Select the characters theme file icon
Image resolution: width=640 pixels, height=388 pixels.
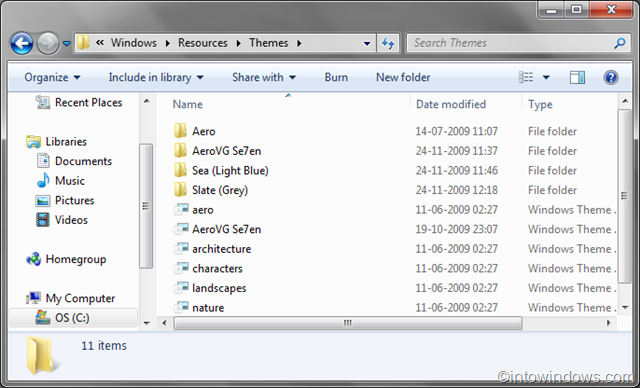pyautogui.click(x=181, y=268)
